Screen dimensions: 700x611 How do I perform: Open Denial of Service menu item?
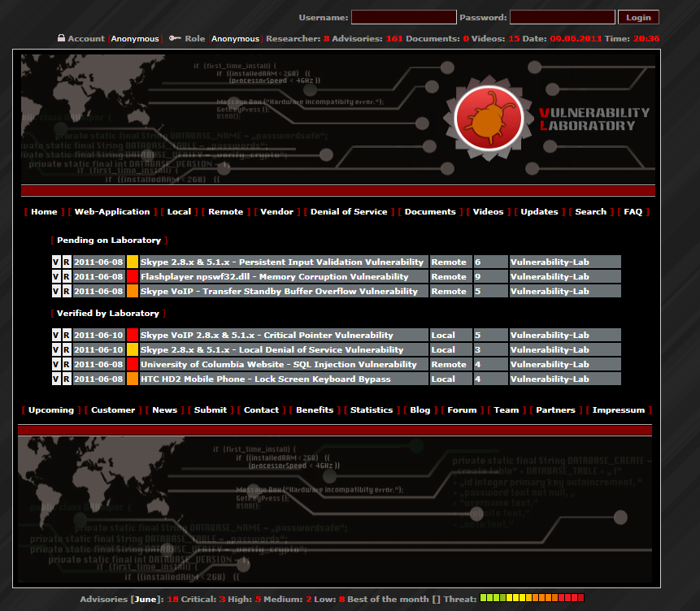pyautogui.click(x=349, y=212)
